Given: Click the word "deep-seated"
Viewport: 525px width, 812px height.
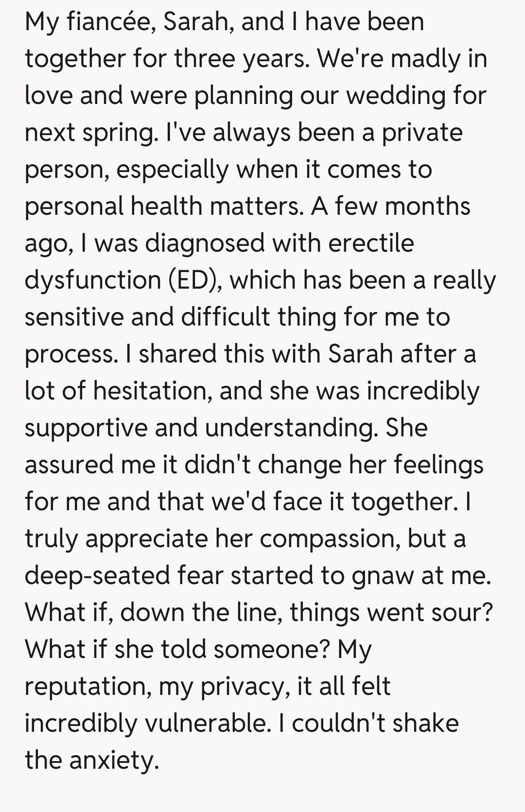Looking at the screenshot, I should tap(97, 576).
